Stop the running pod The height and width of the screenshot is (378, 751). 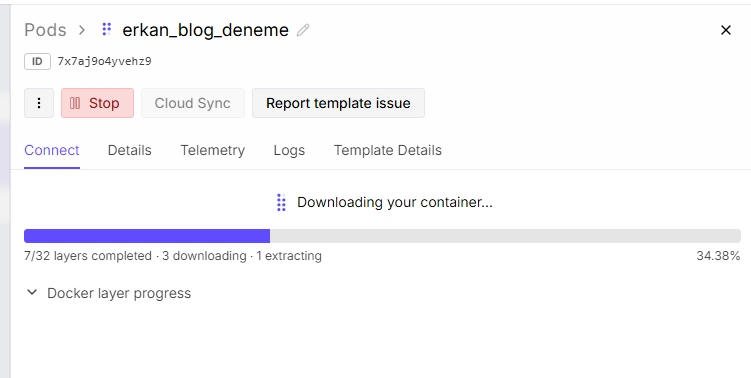[x=97, y=103]
